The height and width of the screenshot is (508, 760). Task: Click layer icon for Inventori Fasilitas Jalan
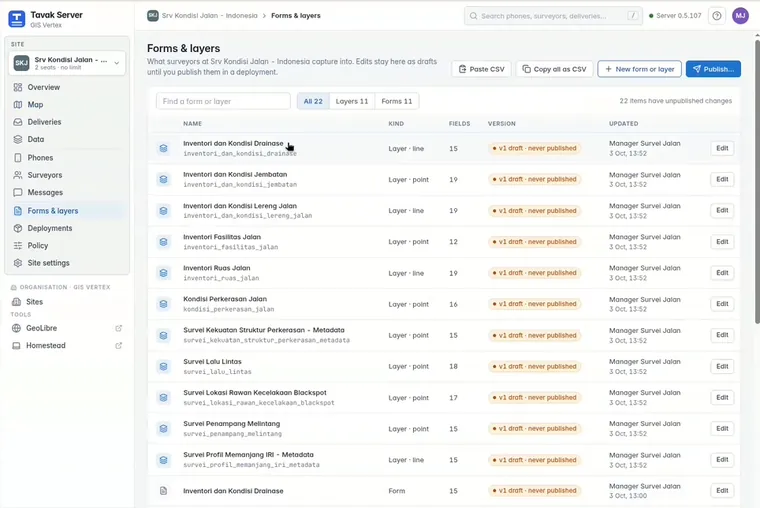point(164,241)
